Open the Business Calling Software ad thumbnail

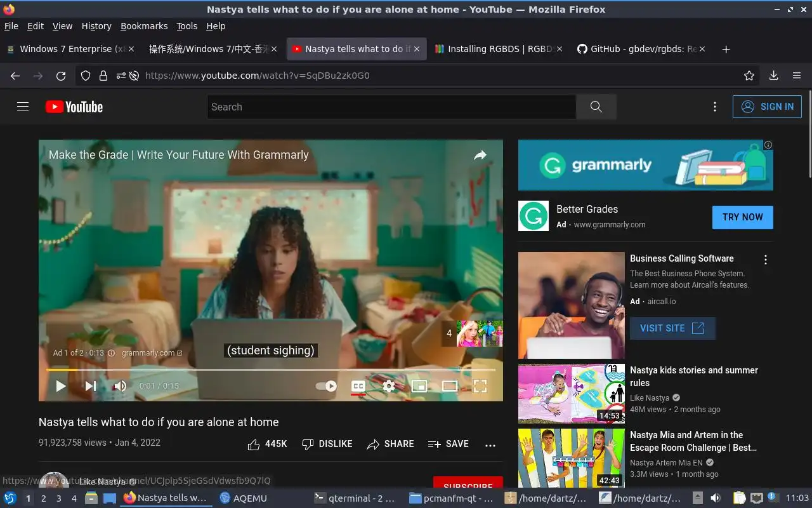point(572,305)
